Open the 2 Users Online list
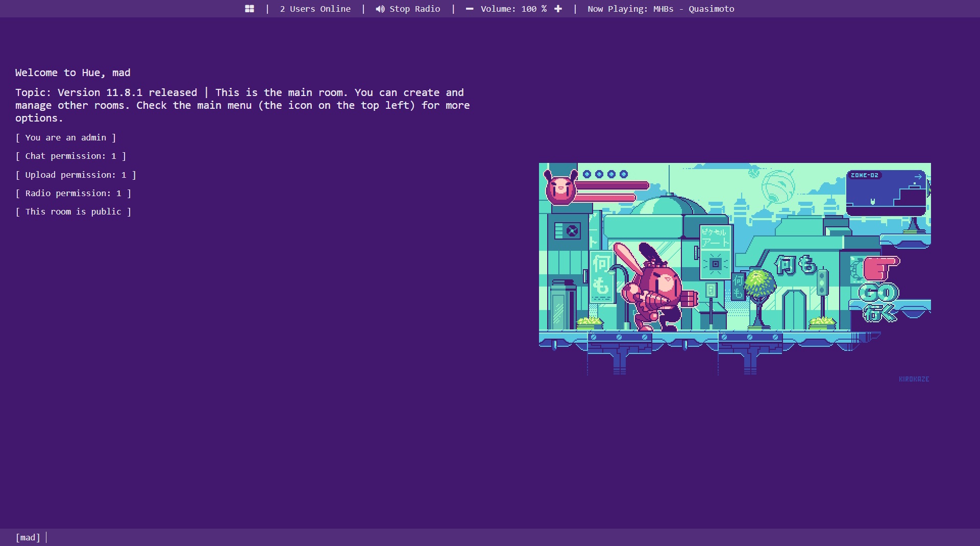Screen dimensions: 980x546 click(x=315, y=9)
